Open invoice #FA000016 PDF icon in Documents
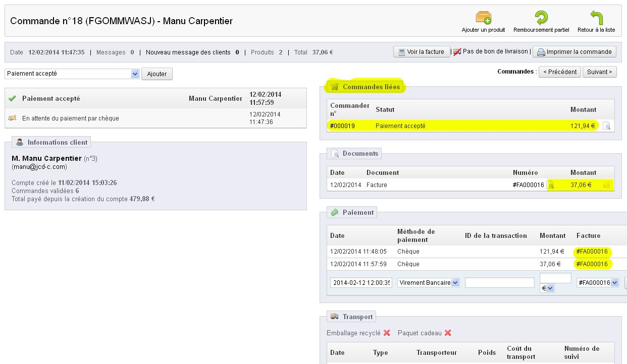This screenshot has height=364, width=627. click(551, 185)
